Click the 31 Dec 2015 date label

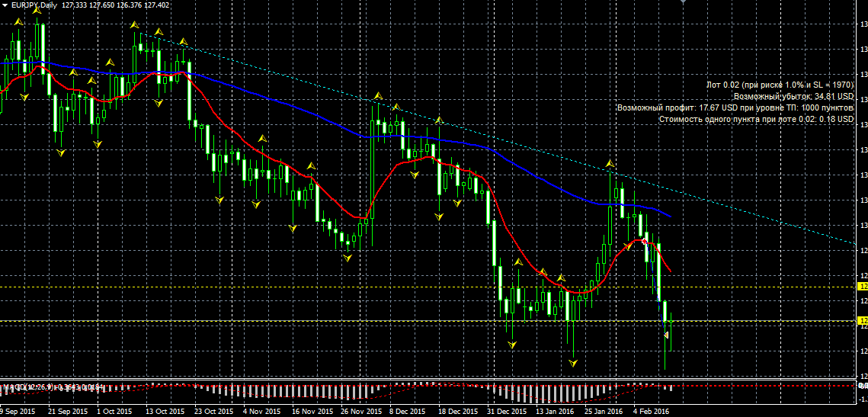[508, 412]
